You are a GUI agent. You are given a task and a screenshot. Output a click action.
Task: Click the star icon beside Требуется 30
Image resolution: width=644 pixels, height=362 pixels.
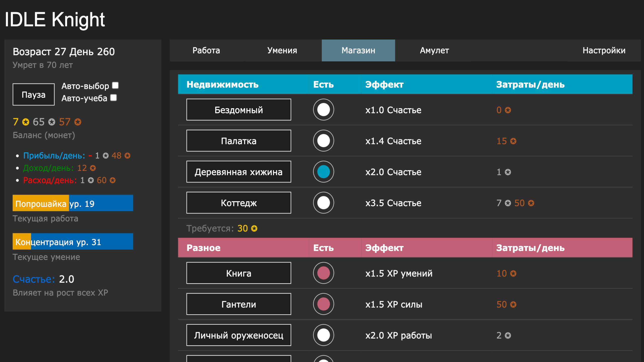tap(254, 229)
